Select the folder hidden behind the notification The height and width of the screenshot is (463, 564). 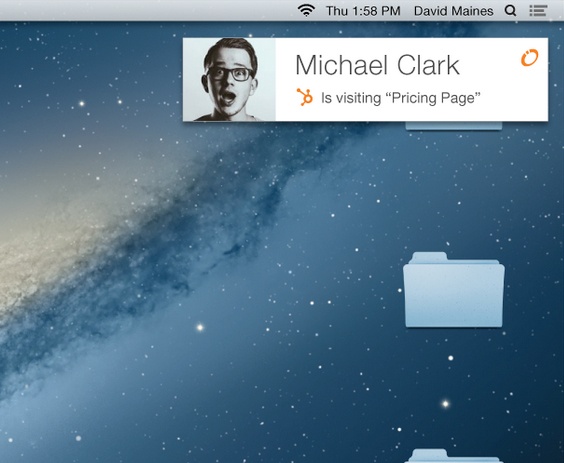[454, 126]
